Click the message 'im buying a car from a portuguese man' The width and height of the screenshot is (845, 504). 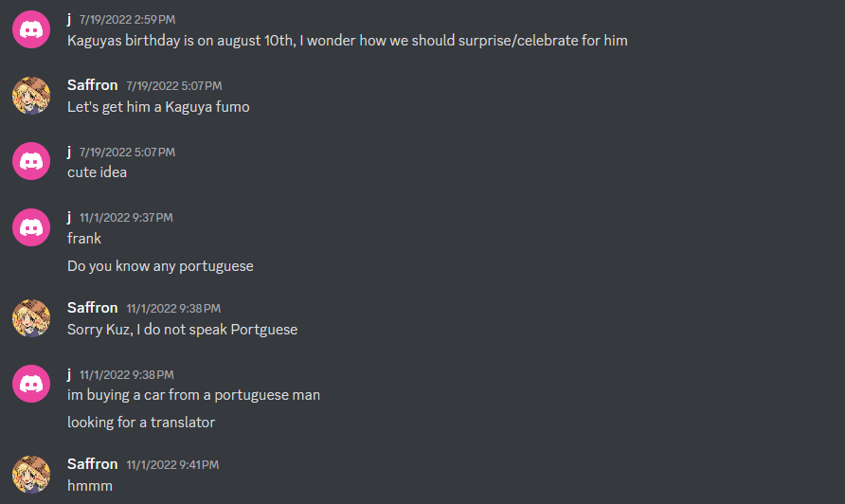click(x=193, y=395)
